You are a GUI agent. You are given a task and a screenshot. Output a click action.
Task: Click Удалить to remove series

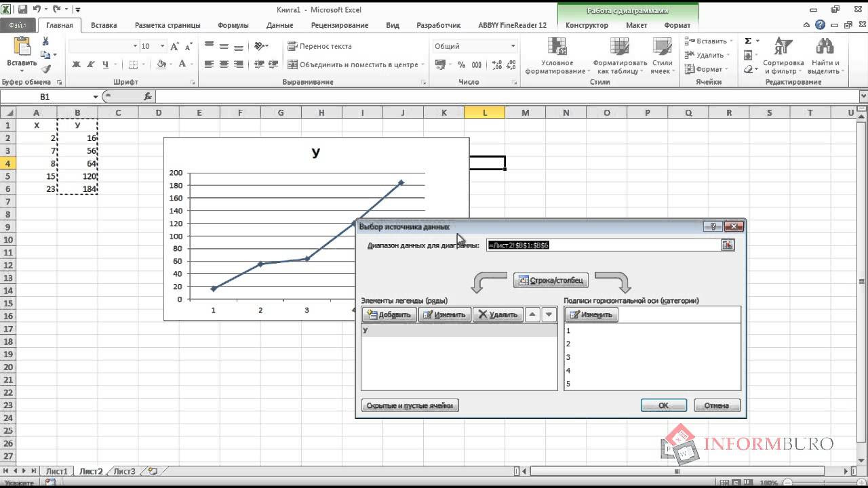click(498, 314)
